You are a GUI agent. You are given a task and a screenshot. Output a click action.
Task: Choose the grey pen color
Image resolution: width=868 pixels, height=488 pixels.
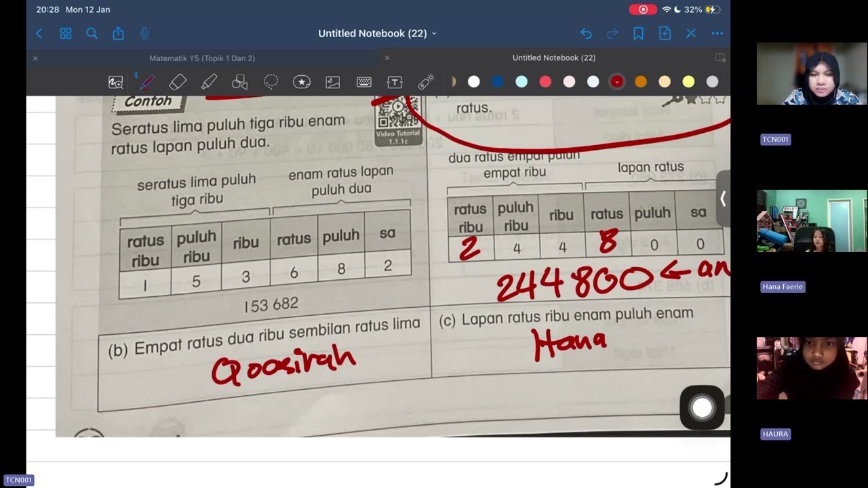click(712, 82)
